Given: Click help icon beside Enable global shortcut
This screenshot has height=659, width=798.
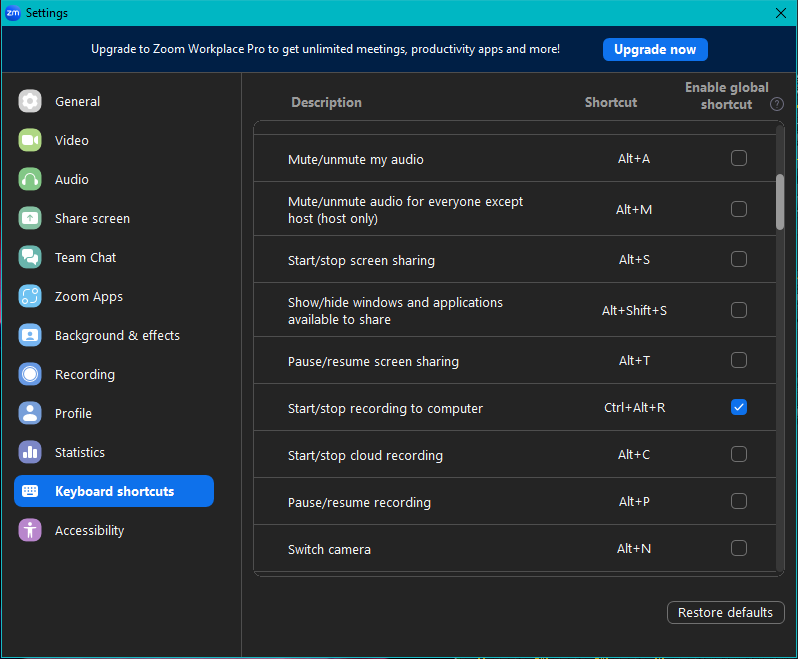Looking at the screenshot, I should click(776, 104).
